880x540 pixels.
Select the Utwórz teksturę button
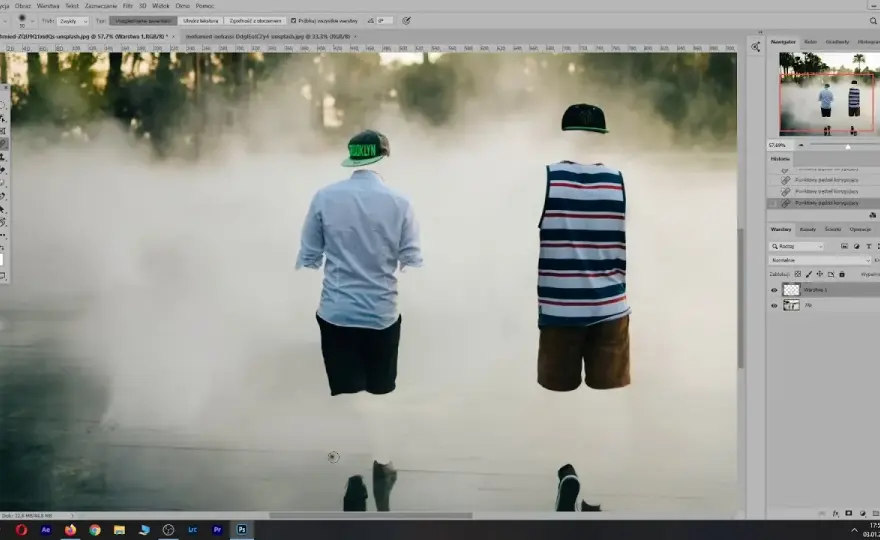pos(200,21)
